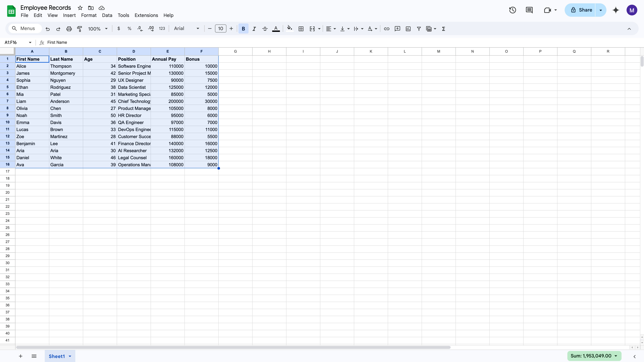Open all comments panel icon
This screenshot has width=644, height=362.
(x=529, y=10)
